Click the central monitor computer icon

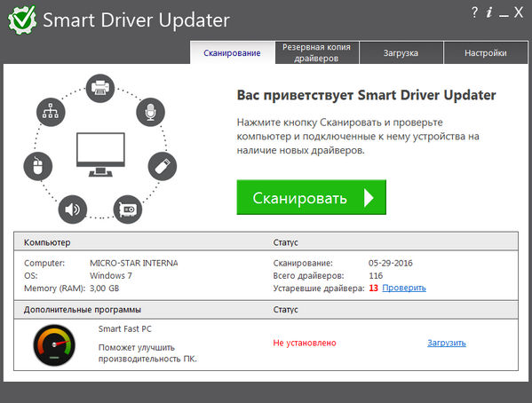(x=100, y=154)
